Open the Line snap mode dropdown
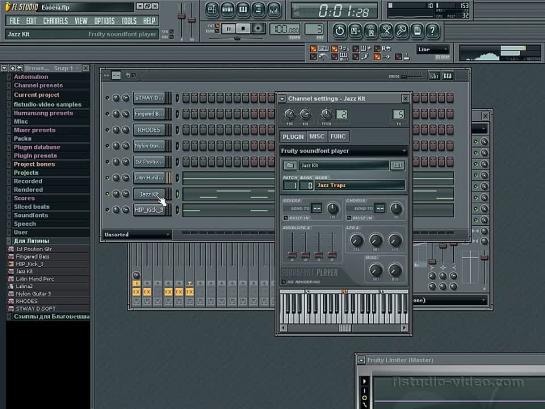545x409 pixels. coord(433,49)
